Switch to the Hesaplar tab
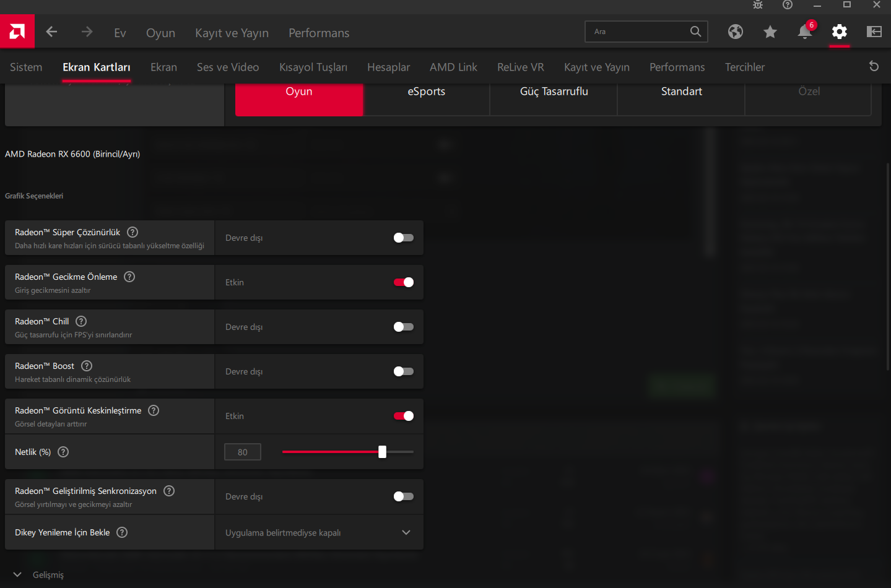The height and width of the screenshot is (588, 891). 389,67
